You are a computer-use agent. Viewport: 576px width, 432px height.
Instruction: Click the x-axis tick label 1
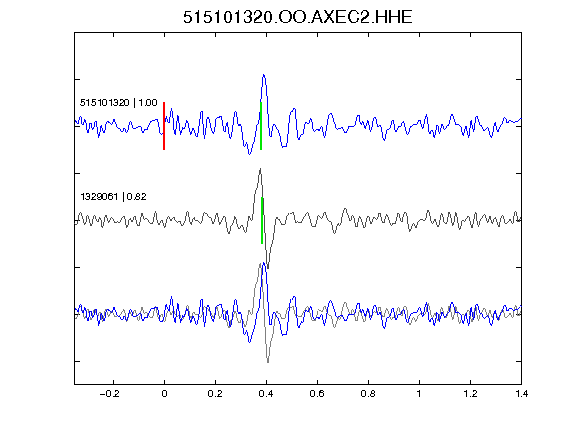419,394
